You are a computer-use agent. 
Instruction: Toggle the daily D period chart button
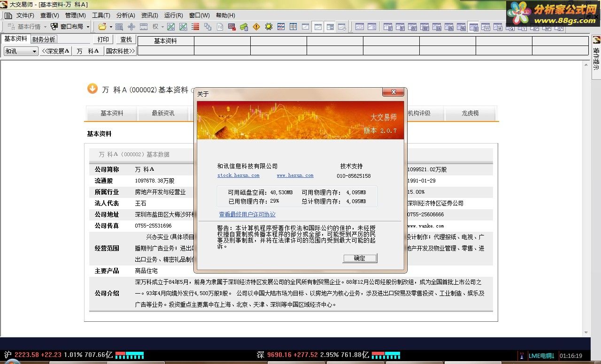(473, 27)
